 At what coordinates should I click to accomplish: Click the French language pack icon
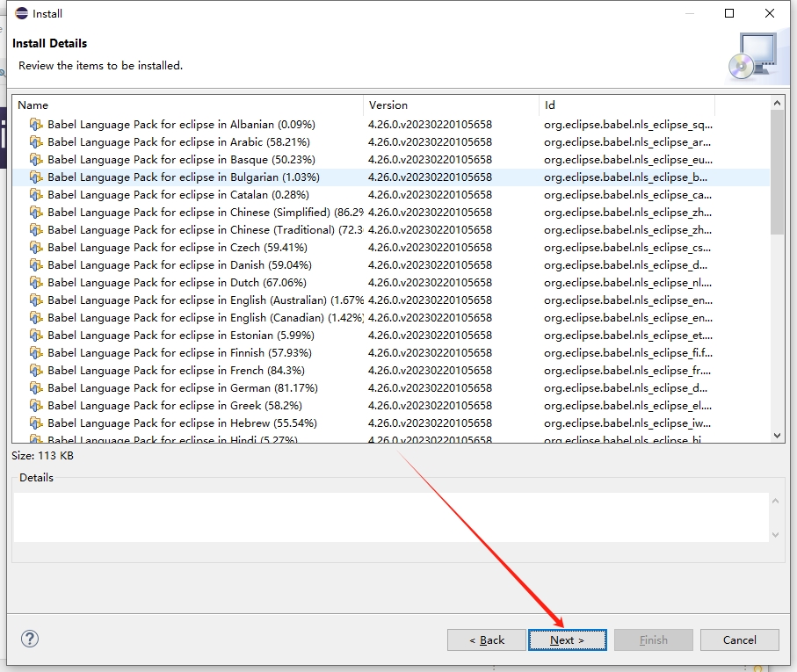click(x=35, y=371)
